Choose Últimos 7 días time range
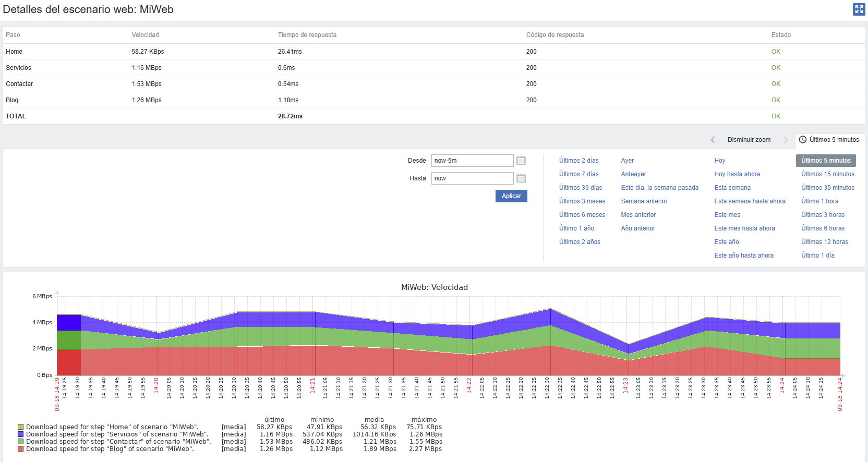Image resolution: width=868 pixels, height=462 pixels. click(x=578, y=174)
